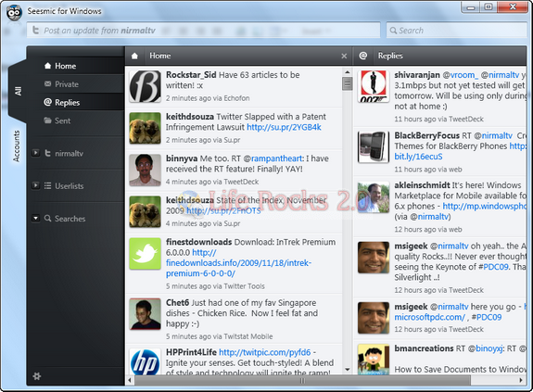Click msigeek username on microsoftpdc tweet
533x392 pixels.
click(x=411, y=307)
